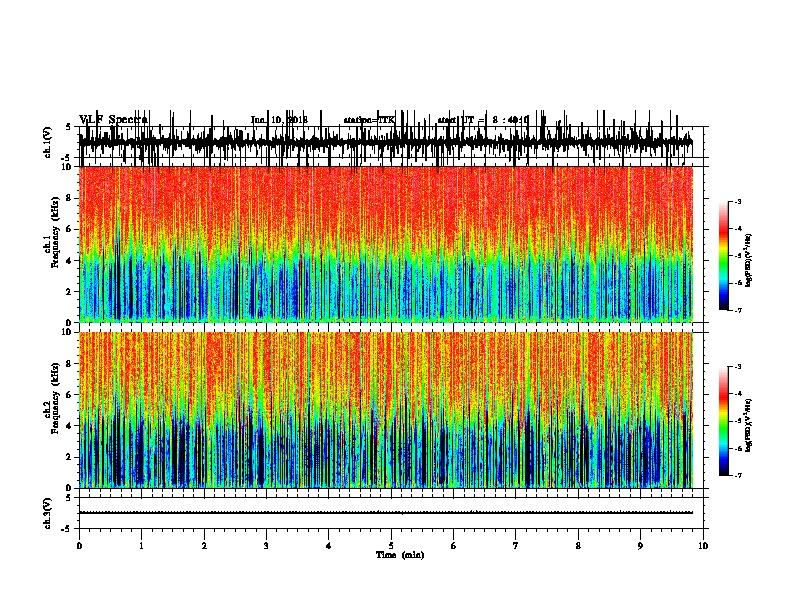The image size is (792, 612).
Task: Click the '6' tick on time axis
Action: 454,546
